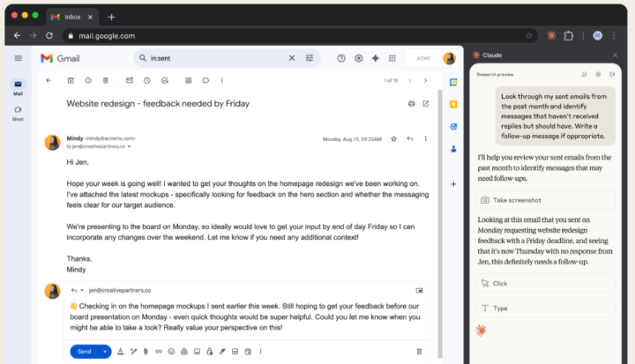Image resolution: width=635 pixels, height=364 pixels.
Task: Go to the newer conversation arrow
Action: pyautogui.click(x=410, y=80)
